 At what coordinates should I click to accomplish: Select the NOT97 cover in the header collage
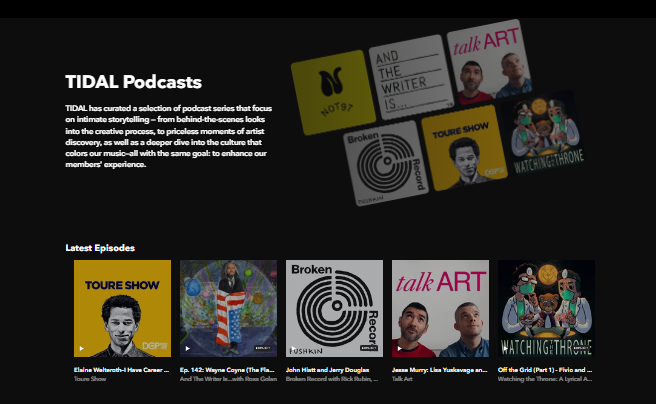[x=333, y=92]
